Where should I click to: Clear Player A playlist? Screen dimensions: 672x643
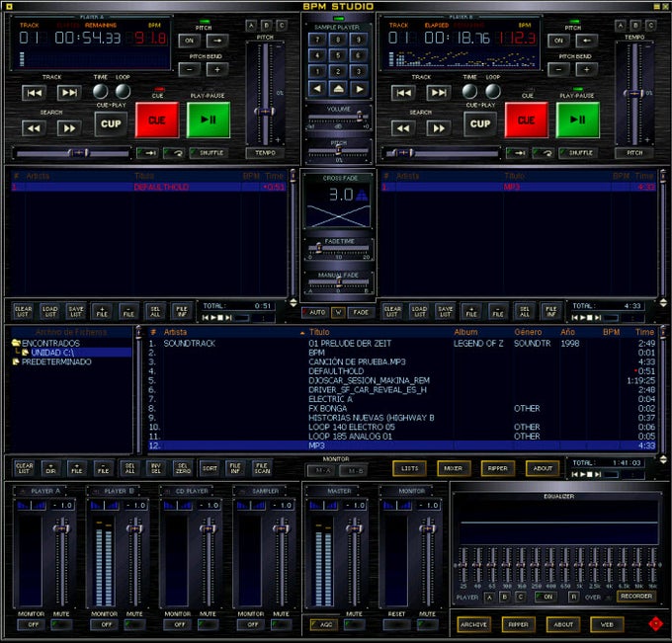[23, 311]
